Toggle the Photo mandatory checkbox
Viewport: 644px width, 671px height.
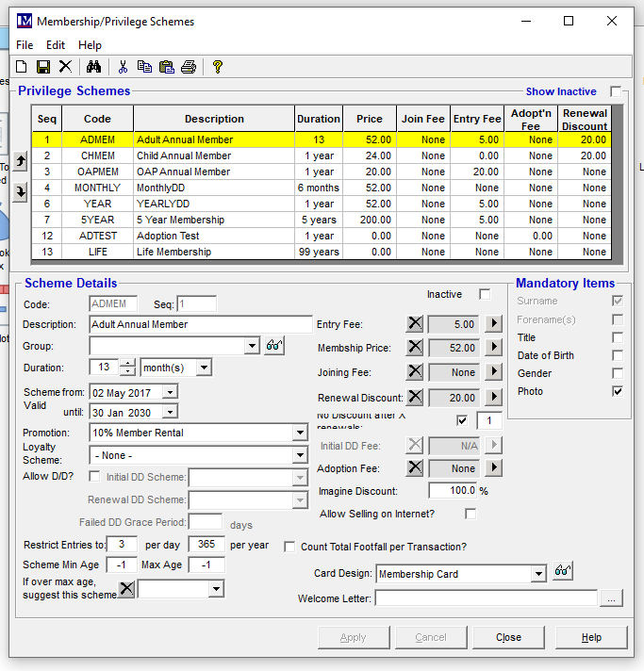coord(618,391)
